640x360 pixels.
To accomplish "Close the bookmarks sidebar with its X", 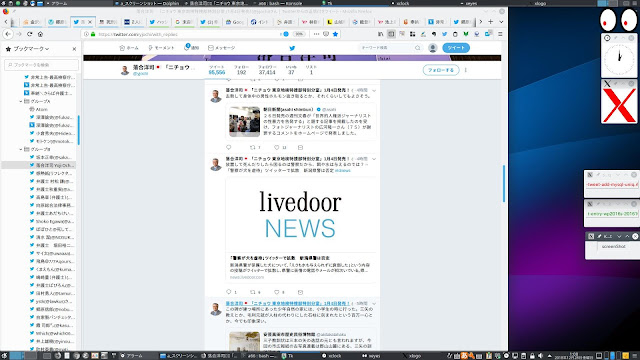I will (x=74, y=49).
